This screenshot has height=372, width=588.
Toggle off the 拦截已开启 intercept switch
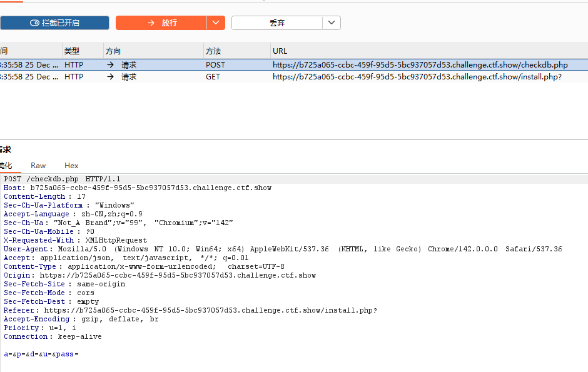pos(54,23)
